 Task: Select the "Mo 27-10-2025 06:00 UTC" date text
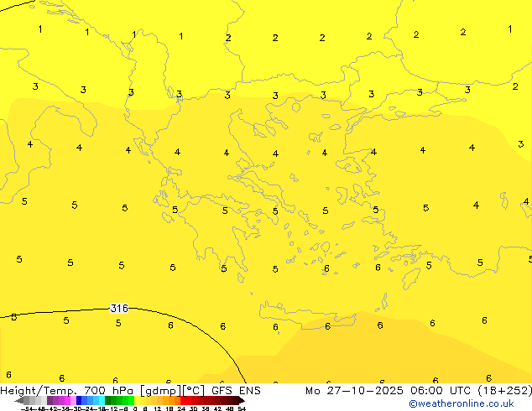point(389,391)
